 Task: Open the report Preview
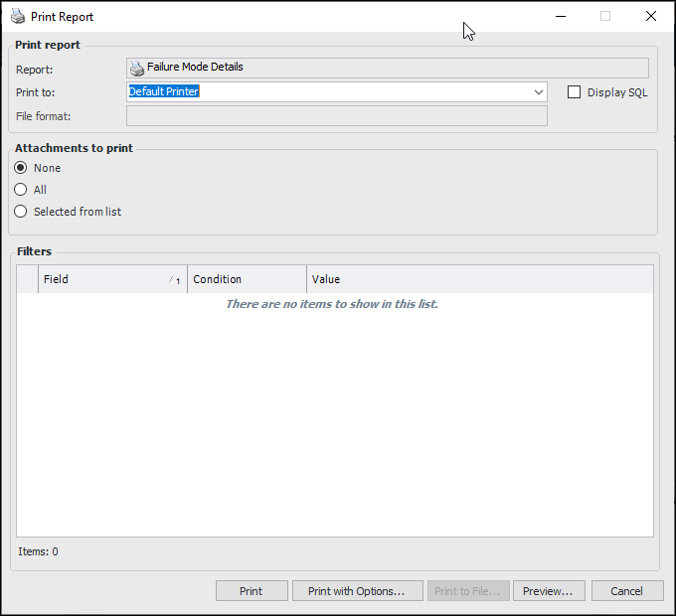[549, 591]
